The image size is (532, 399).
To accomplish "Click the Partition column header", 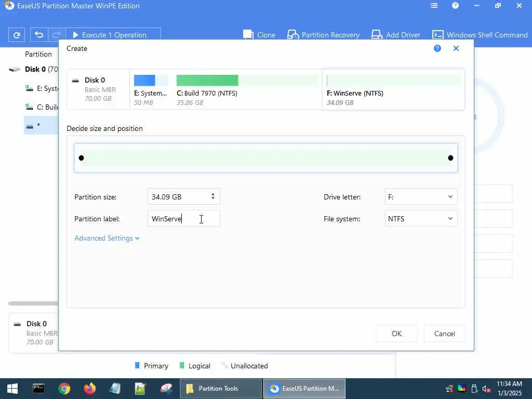I will (38, 54).
